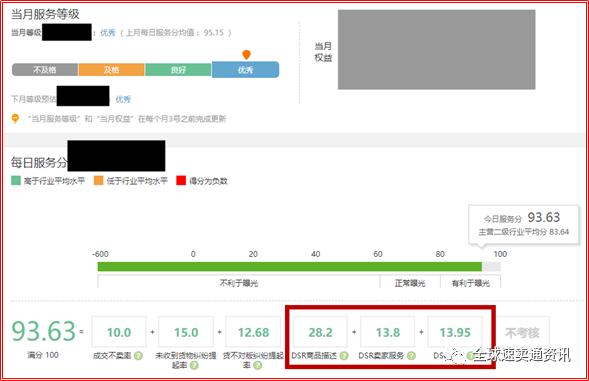
Task: Click the 满分 100 label
Action: click(43, 355)
